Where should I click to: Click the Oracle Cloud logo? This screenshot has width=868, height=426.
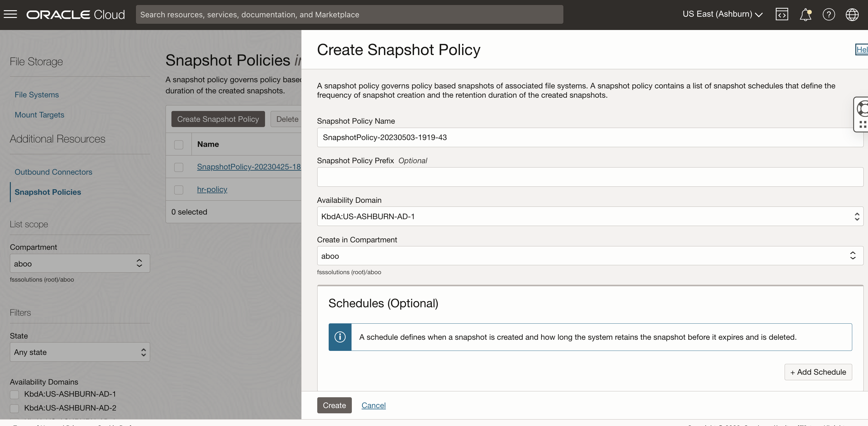click(x=75, y=14)
